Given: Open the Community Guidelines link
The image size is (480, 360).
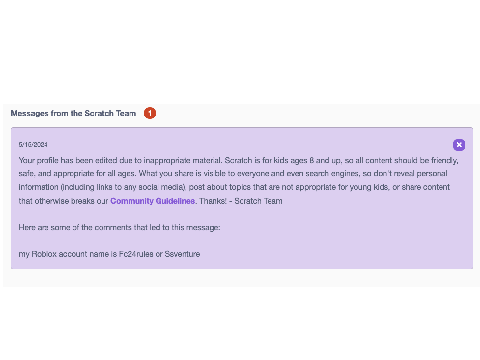Looking at the screenshot, I should (x=153, y=201).
